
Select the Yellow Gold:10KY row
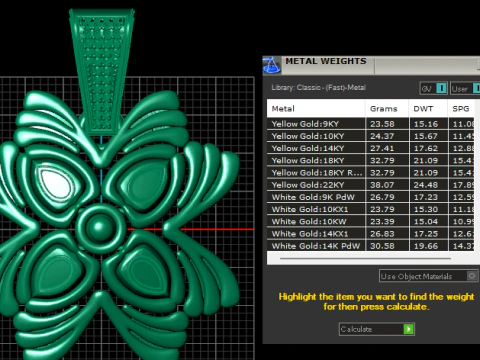tap(370, 136)
